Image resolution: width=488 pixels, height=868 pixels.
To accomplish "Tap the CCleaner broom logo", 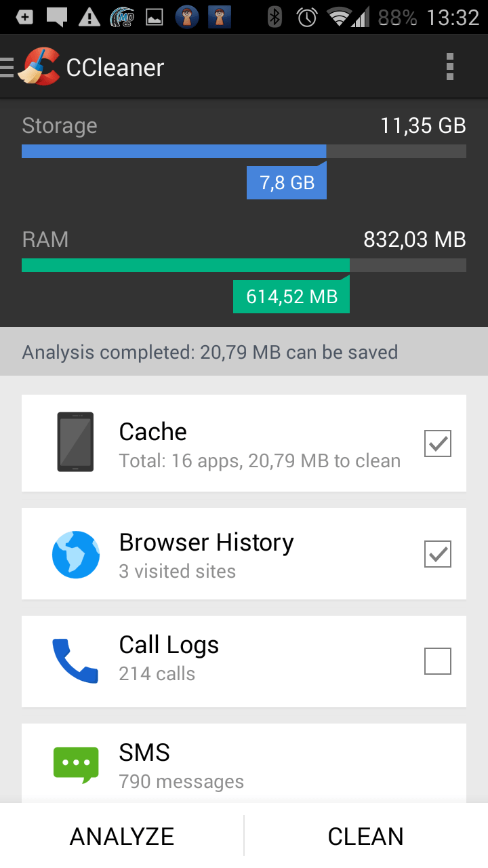I will click(x=39, y=66).
